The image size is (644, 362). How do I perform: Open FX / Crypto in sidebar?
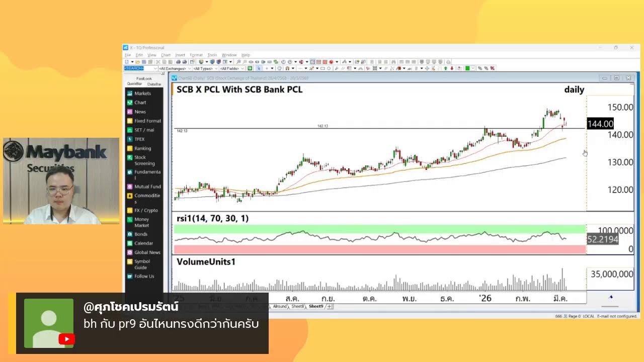pyautogui.click(x=142, y=210)
